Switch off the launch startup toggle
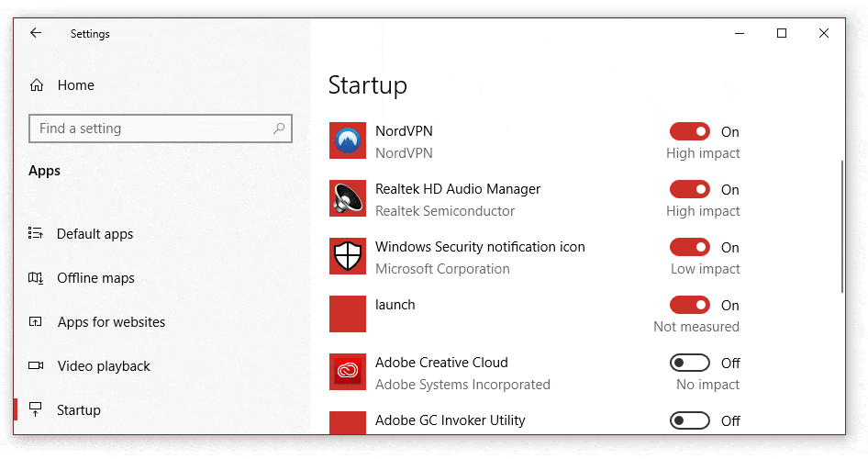The width and height of the screenshot is (868, 459). point(690,305)
